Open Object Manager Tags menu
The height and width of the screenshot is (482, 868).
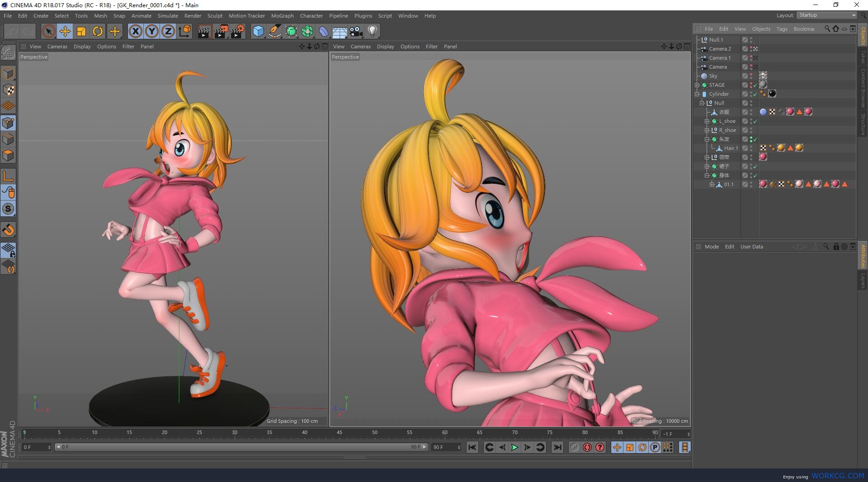tap(782, 29)
